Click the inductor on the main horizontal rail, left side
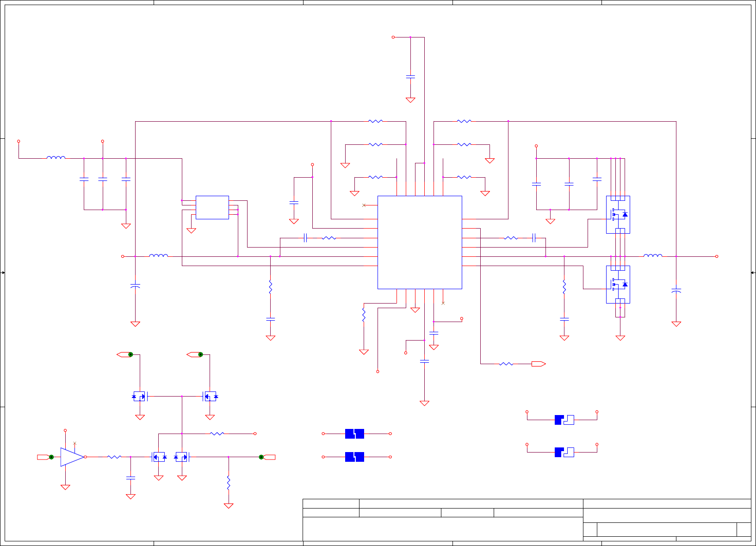 click(159, 255)
